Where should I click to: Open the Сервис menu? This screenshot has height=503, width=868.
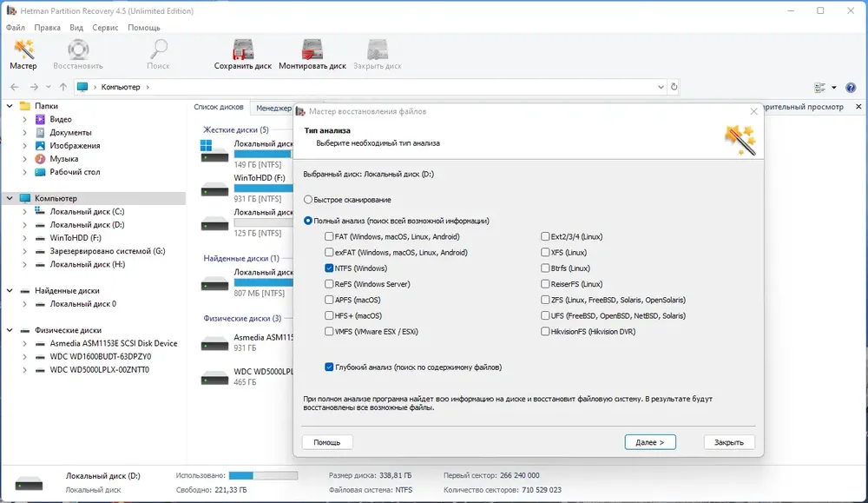(x=105, y=28)
